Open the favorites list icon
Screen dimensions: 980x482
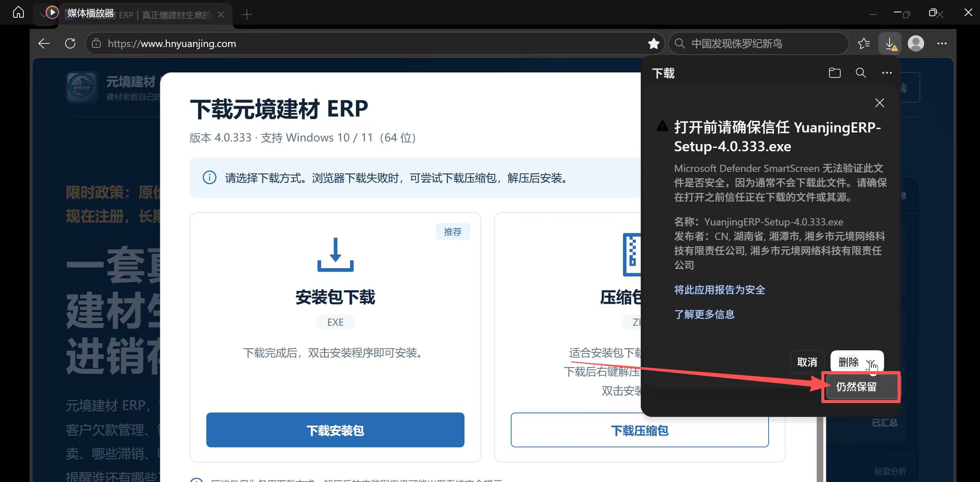click(x=864, y=44)
